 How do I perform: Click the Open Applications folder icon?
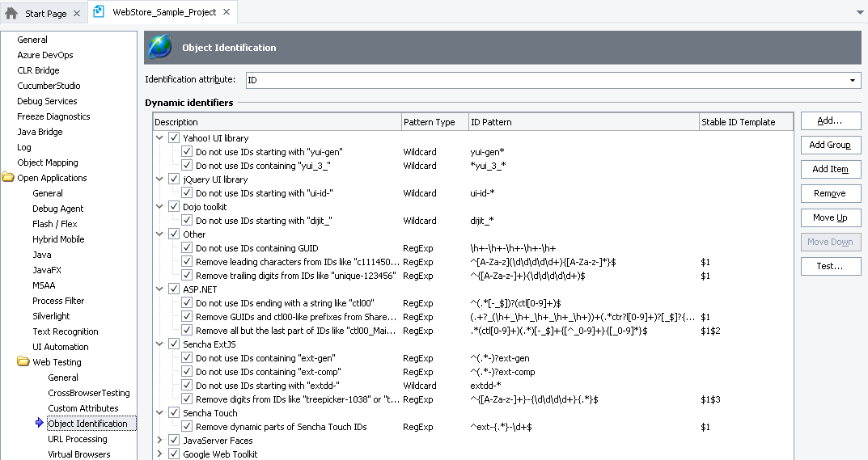tap(8, 178)
